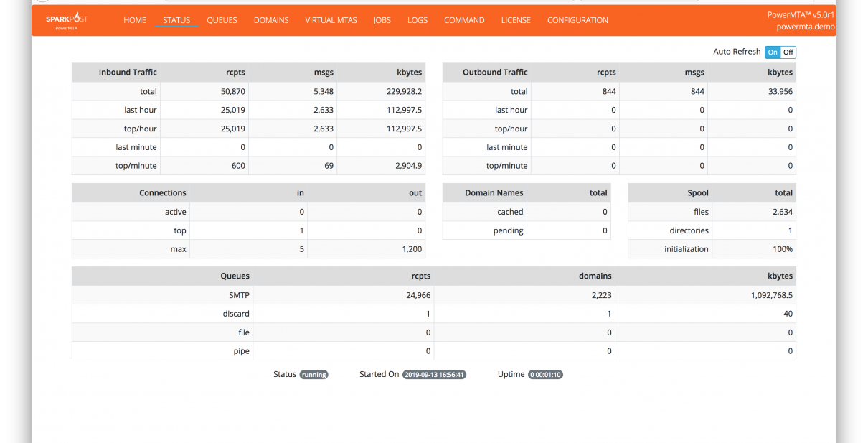Click the Uptime value badge
This screenshot has width=868, height=443.
click(x=545, y=375)
